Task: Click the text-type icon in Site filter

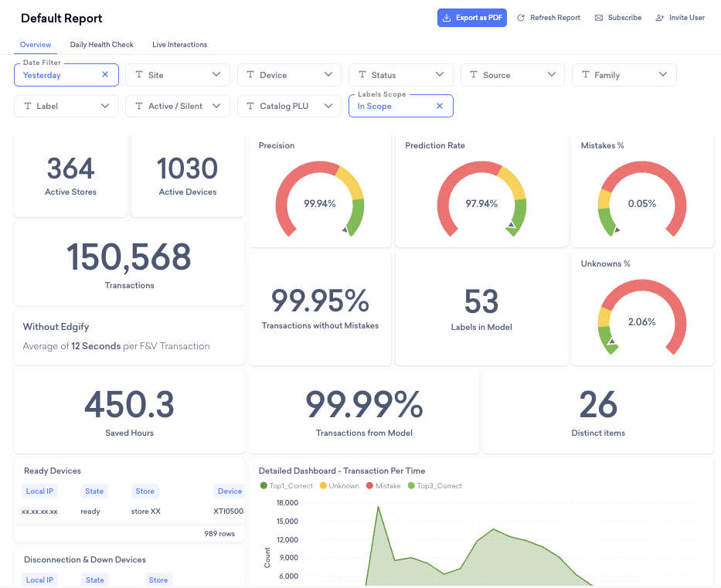Action: click(139, 74)
